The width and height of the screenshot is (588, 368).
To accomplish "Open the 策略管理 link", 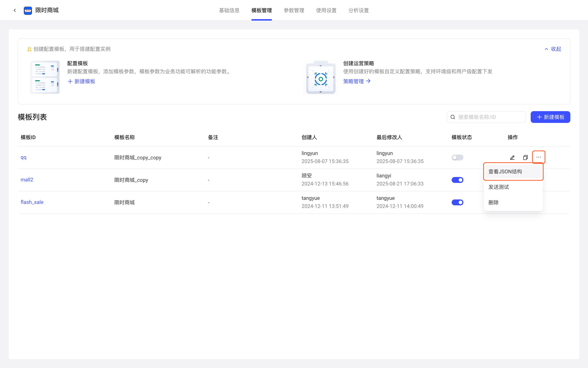I will pos(357,81).
